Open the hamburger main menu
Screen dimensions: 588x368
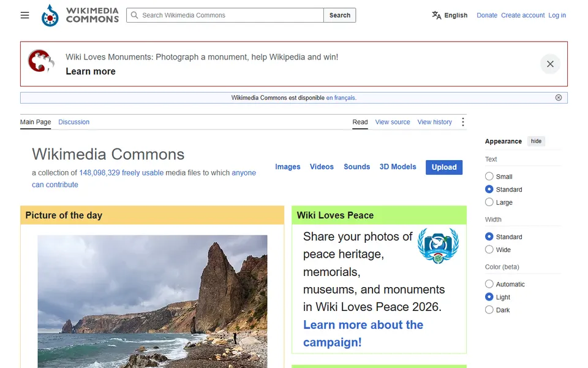pos(24,15)
